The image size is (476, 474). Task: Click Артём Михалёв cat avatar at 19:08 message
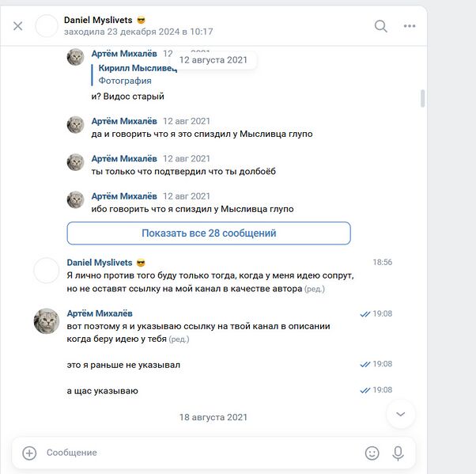pos(47,320)
